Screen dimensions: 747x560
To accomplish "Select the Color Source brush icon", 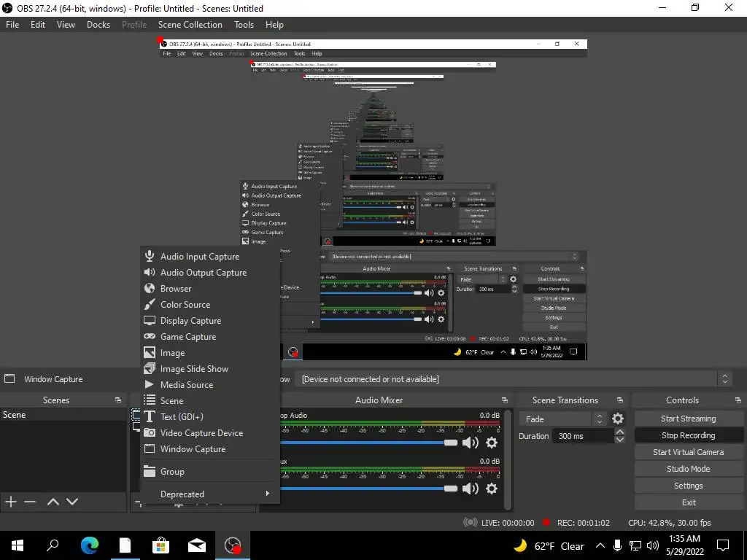I will pyautogui.click(x=150, y=304).
